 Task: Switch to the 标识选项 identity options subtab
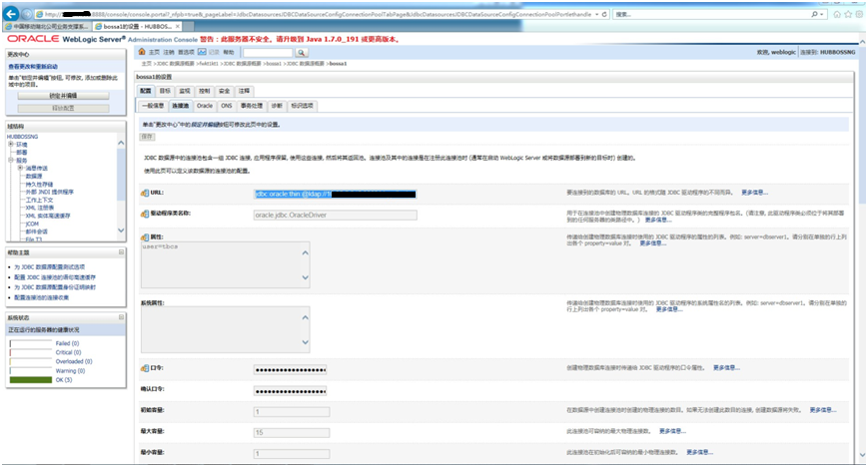pyautogui.click(x=303, y=106)
